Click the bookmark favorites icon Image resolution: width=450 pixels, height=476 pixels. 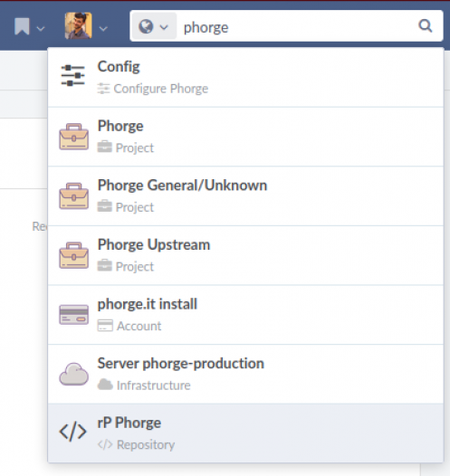pos(22,26)
